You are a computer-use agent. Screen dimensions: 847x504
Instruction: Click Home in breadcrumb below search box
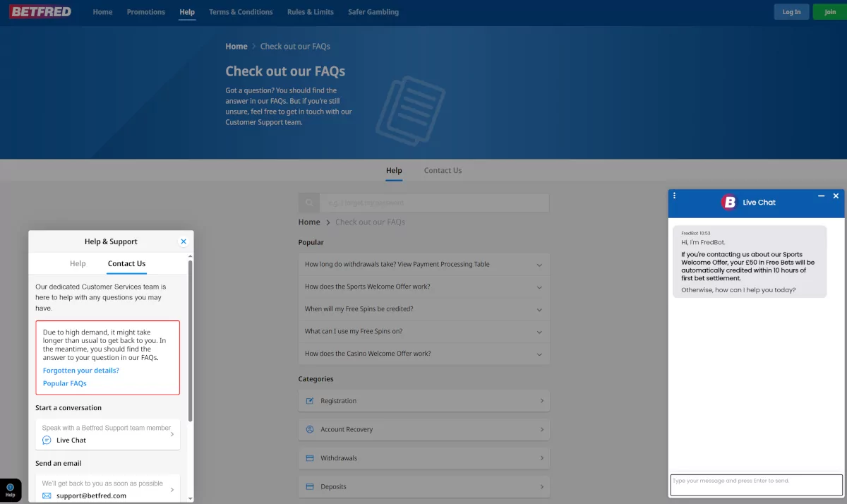(309, 222)
